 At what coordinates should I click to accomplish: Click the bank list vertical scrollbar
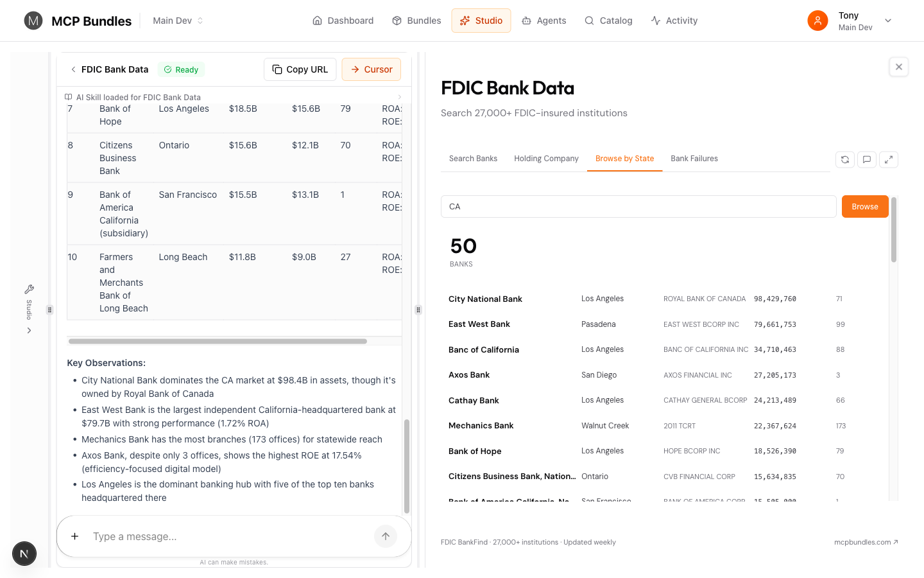pos(894,230)
